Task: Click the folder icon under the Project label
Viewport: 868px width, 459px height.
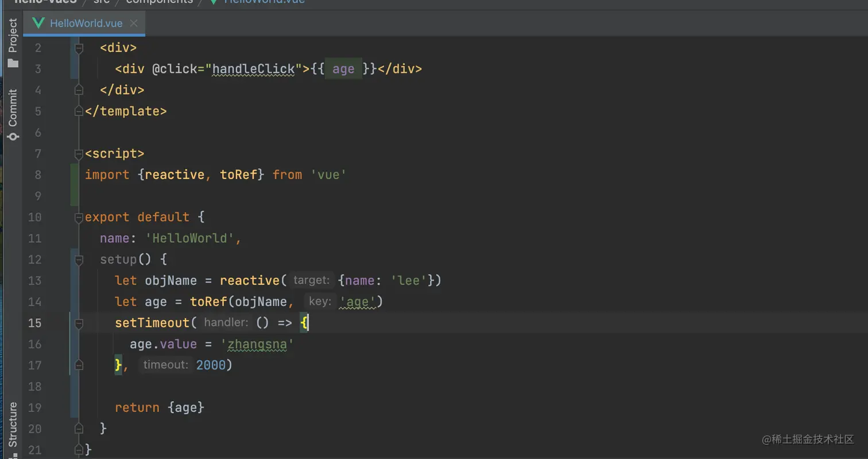Action: click(13, 63)
